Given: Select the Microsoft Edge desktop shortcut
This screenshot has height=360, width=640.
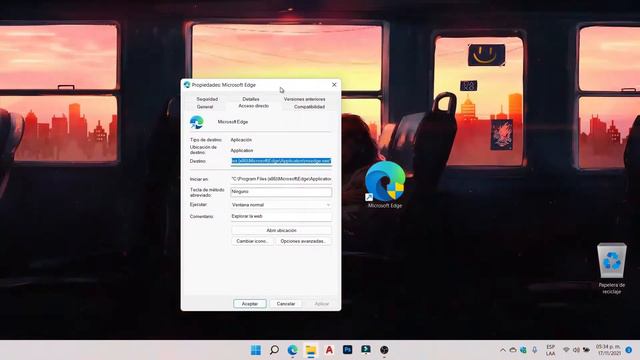Looking at the screenshot, I should [385, 185].
